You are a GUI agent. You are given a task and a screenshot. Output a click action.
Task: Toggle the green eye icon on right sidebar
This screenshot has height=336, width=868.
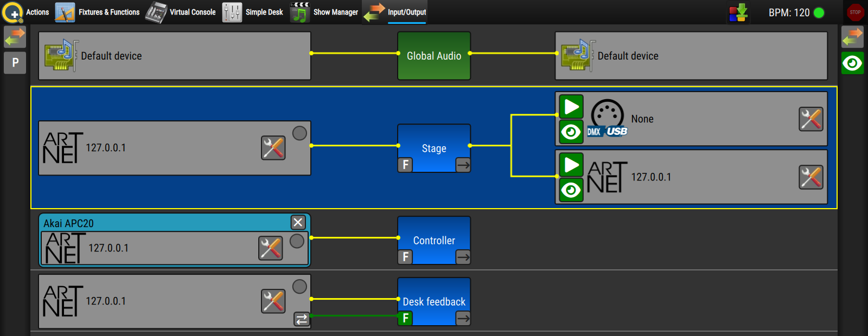[852, 63]
